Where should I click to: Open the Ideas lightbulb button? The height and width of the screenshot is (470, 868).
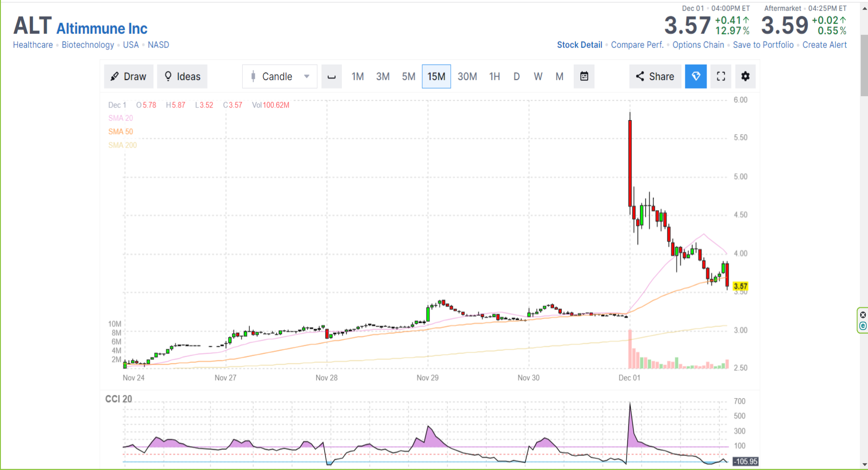(x=182, y=76)
